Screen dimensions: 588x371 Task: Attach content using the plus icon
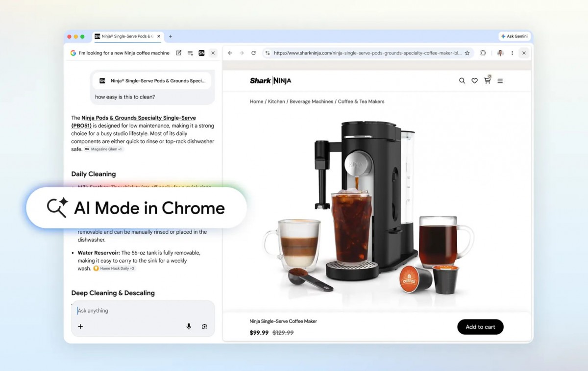point(80,326)
